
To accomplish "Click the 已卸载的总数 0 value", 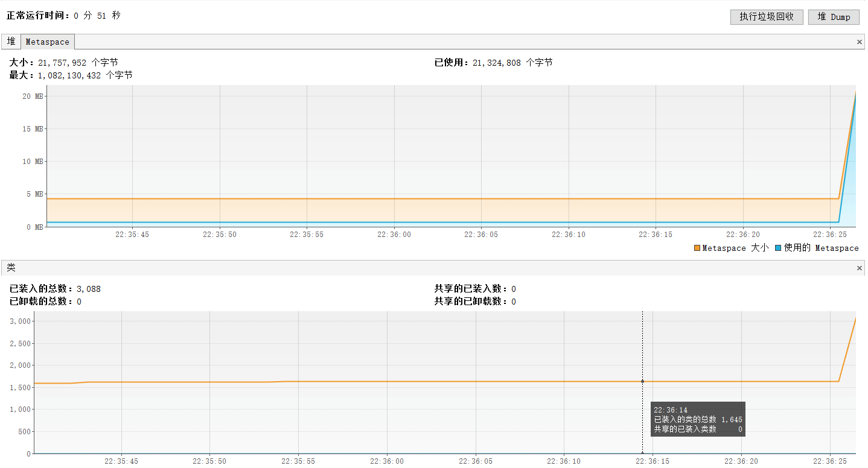I will click(x=45, y=302).
